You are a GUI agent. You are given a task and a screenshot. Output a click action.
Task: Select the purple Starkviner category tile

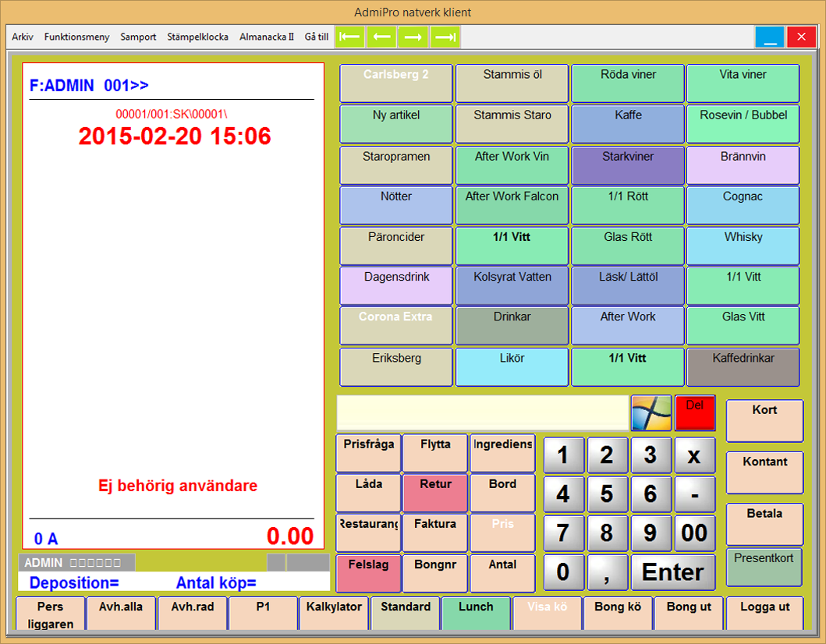click(x=628, y=165)
